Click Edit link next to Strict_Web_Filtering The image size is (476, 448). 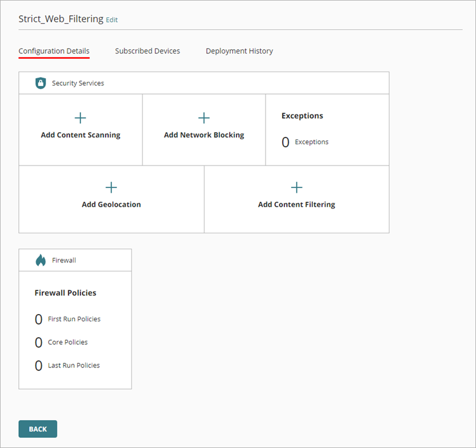[x=112, y=20]
